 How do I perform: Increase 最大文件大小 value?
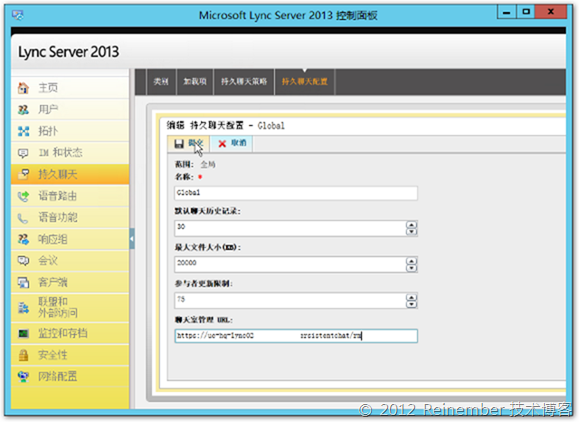click(x=411, y=261)
